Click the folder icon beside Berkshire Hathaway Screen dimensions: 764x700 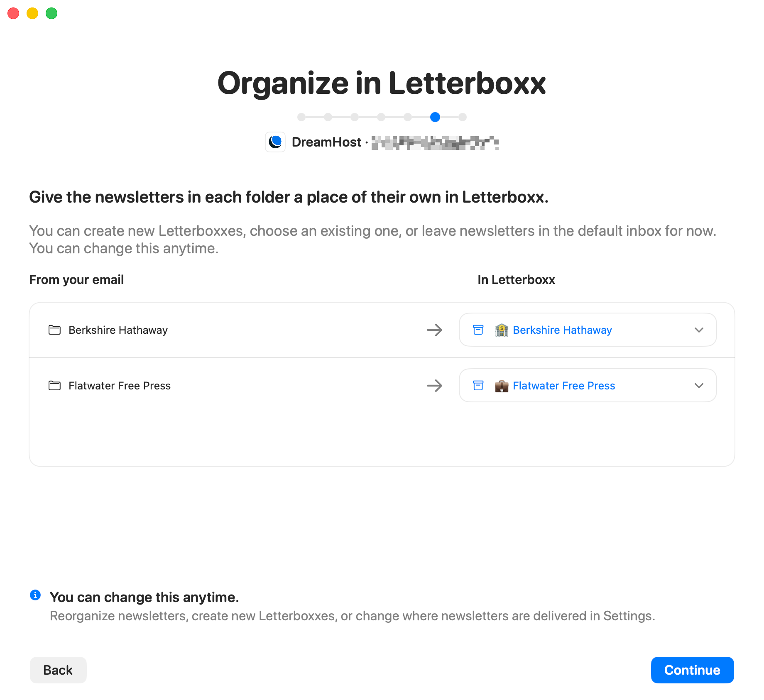tap(54, 330)
